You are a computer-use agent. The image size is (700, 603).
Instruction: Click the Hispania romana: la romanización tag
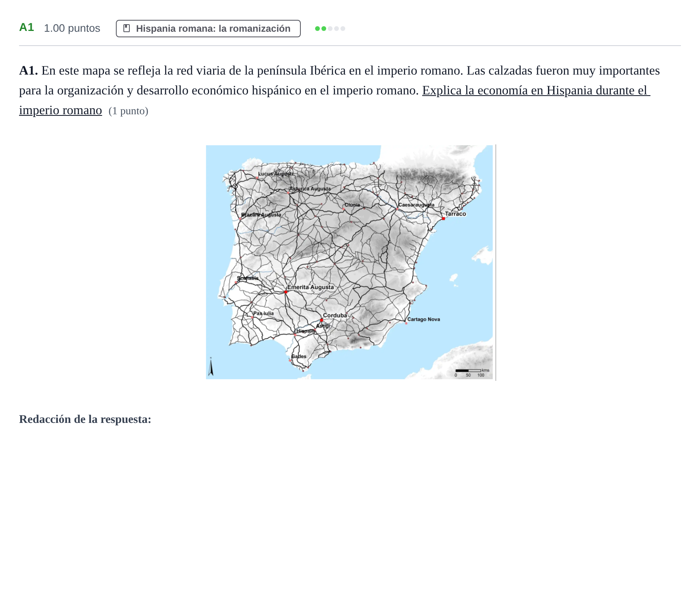208,29
